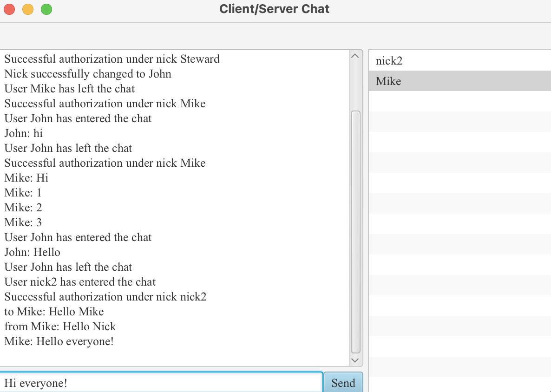Screen dimensions: 551x392
Task: Click the message "John: Hello"
Action: click(33, 252)
